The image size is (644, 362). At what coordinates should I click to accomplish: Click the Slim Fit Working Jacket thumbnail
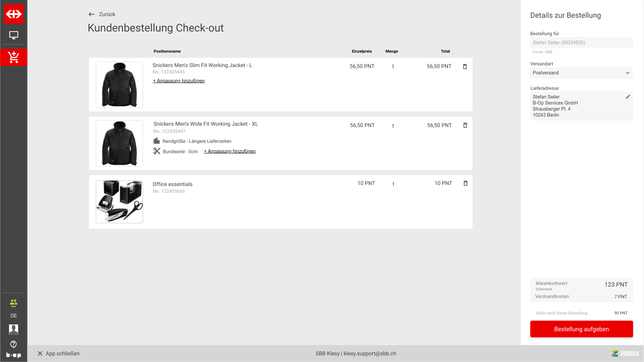click(119, 85)
